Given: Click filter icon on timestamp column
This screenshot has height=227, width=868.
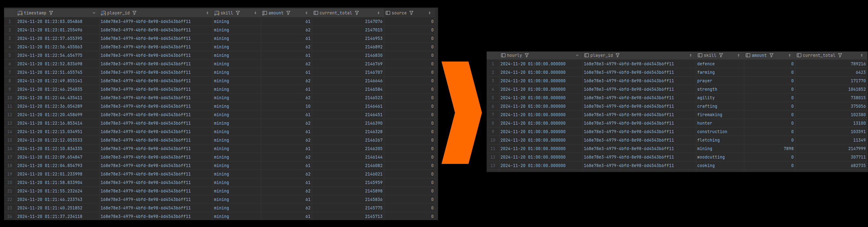Looking at the screenshot, I should click(x=51, y=13).
